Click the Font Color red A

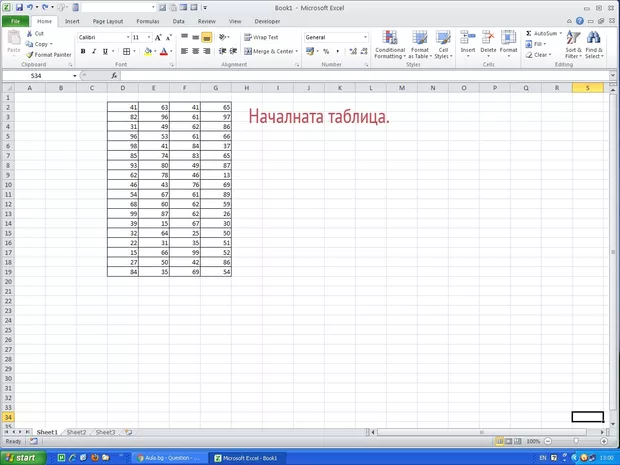(164, 51)
